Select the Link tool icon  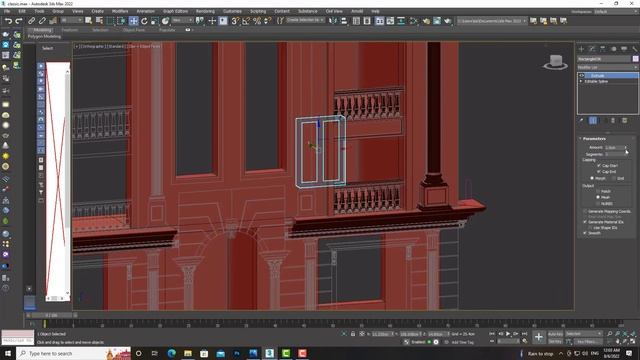coord(31,21)
